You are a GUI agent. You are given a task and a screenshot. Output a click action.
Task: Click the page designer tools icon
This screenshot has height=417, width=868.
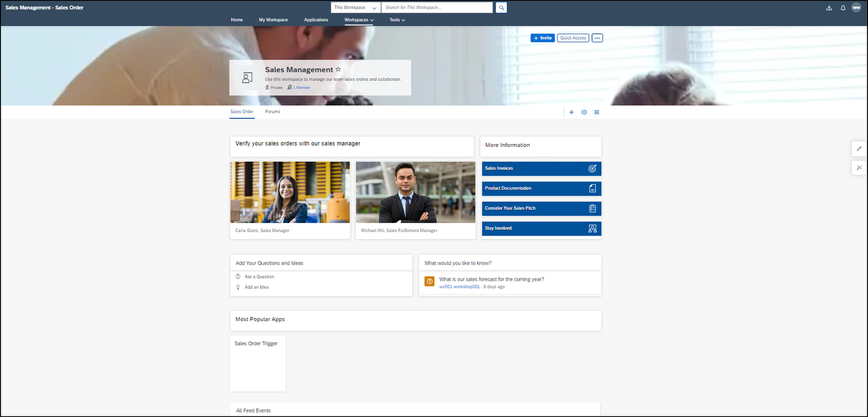(859, 168)
